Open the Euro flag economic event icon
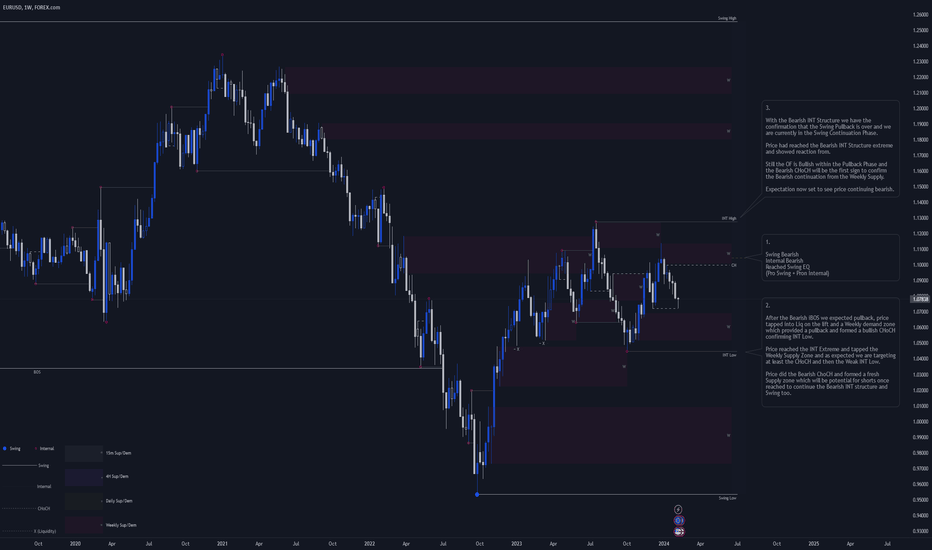The image size is (932, 550). (x=678, y=520)
